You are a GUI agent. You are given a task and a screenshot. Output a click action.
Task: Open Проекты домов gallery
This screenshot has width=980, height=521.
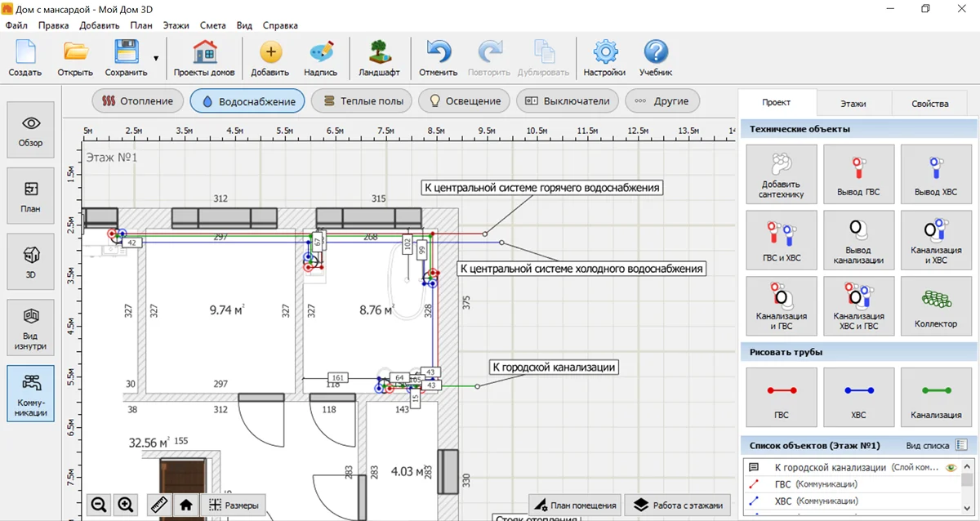[204, 58]
